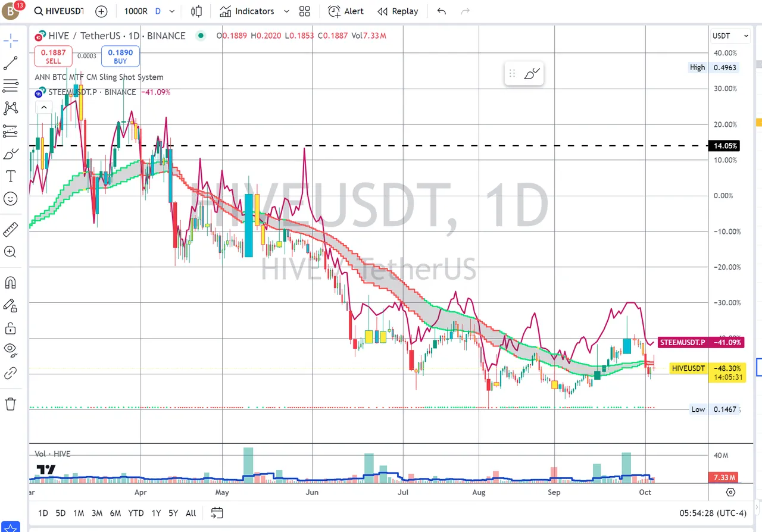Open the candlestick chart style selector
The height and width of the screenshot is (532, 762).
click(196, 11)
